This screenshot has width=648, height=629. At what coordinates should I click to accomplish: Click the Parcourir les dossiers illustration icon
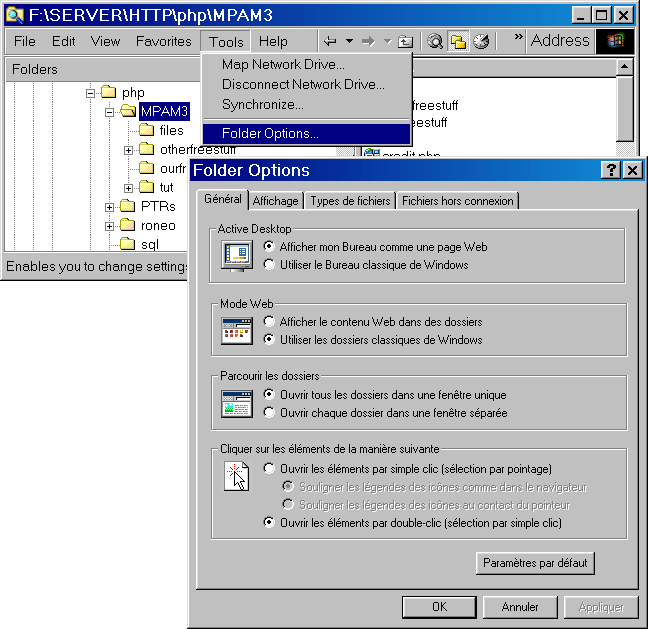[x=236, y=404]
